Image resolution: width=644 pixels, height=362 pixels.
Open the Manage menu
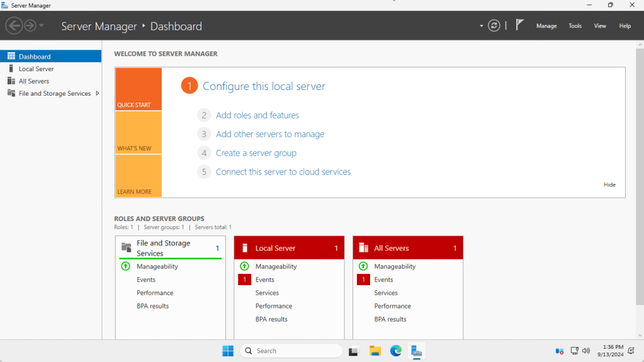click(546, 26)
